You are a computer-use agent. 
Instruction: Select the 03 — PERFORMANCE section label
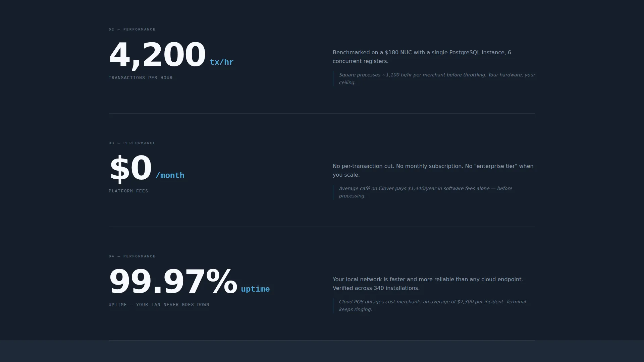pos(132,143)
